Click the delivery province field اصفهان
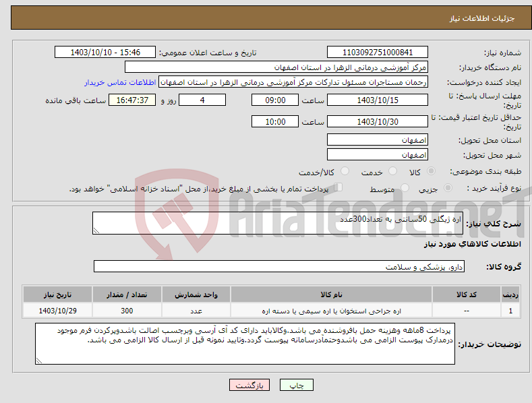Image resolution: width=532 pixels, height=403 pixels. 378,139
